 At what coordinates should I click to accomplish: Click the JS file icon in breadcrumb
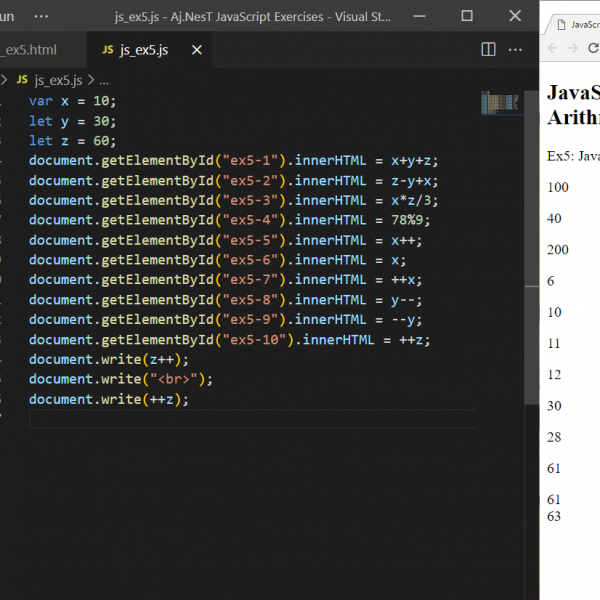pyautogui.click(x=22, y=80)
